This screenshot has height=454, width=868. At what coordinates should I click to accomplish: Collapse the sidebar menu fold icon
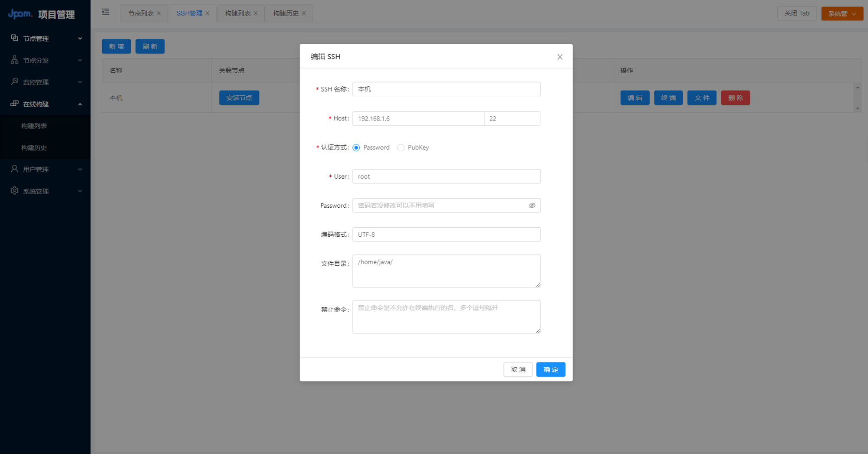pos(105,12)
